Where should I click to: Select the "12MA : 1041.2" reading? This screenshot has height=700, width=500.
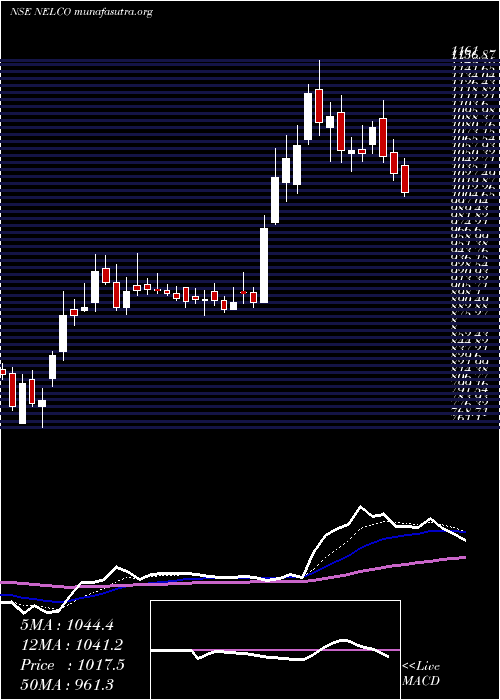click(x=71, y=645)
